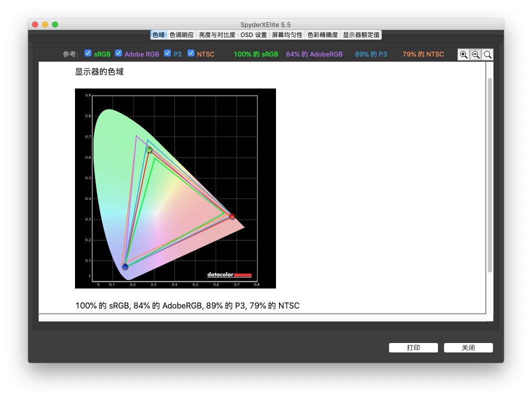Uncheck the P3 reference checkbox
Image resolution: width=532 pixels, height=400 pixels.
click(x=167, y=53)
